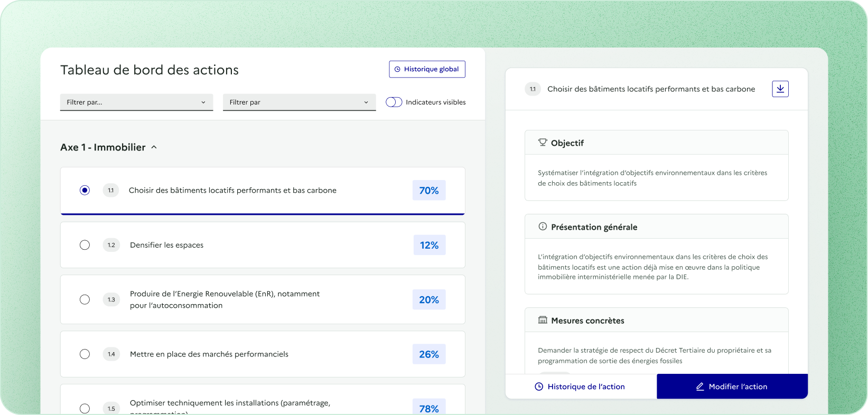The width and height of the screenshot is (868, 415).
Task: Click the clock icon in Historique de l'action
Action: (x=539, y=386)
